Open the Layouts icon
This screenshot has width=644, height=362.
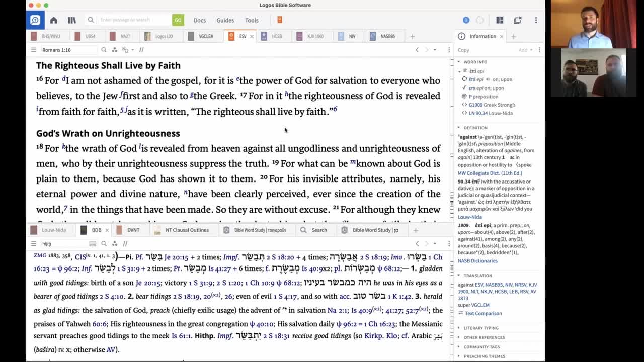click(x=500, y=20)
